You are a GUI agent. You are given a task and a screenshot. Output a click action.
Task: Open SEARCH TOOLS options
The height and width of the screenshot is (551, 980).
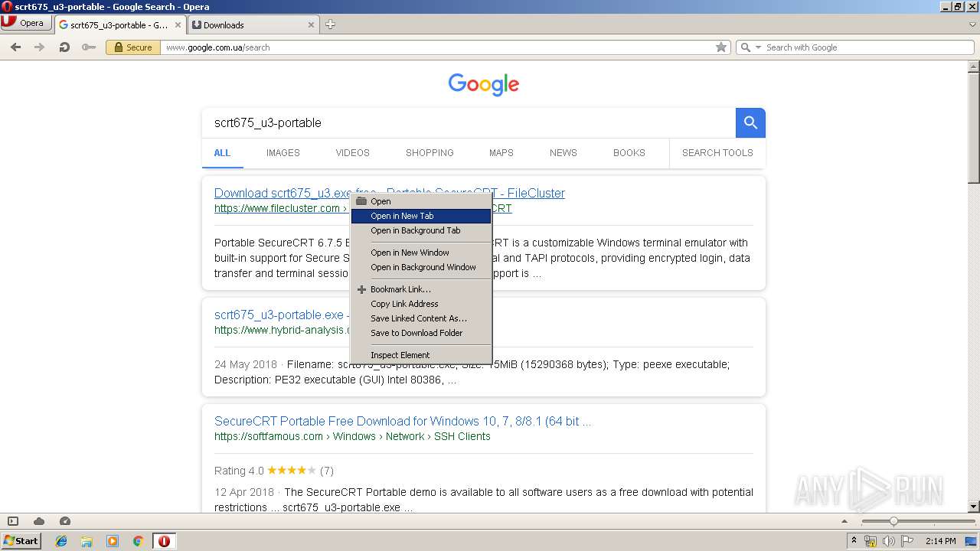[x=717, y=152]
